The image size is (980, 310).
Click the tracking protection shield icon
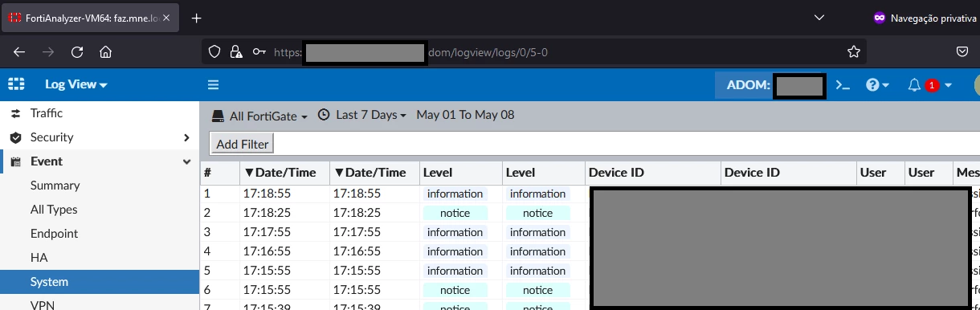(214, 52)
